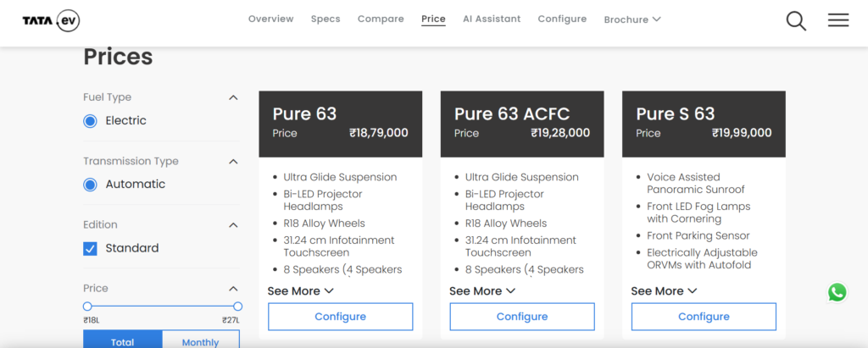Open the AI Assistant nav item
The width and height of the screenshot is (868, 348).
(492, 19)
